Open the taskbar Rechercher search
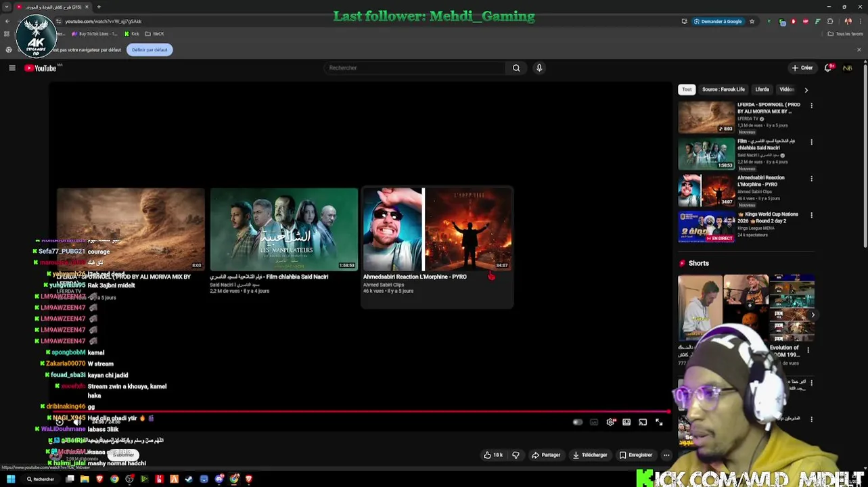 coord(41,479)
